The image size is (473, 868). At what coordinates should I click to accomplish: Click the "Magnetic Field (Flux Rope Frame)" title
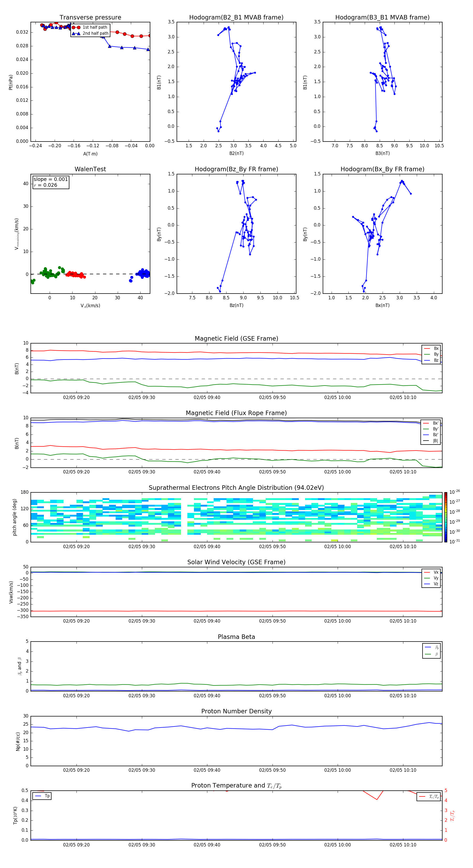236,413
